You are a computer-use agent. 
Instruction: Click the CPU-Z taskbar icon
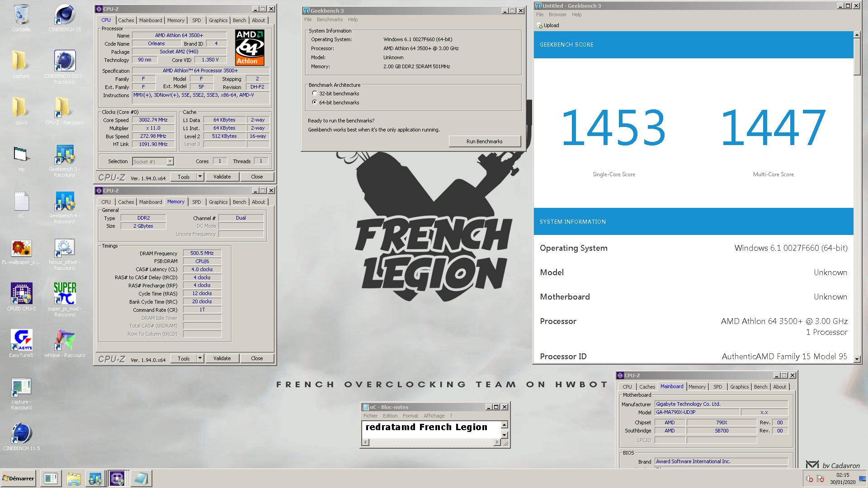[x=117, y=478]
